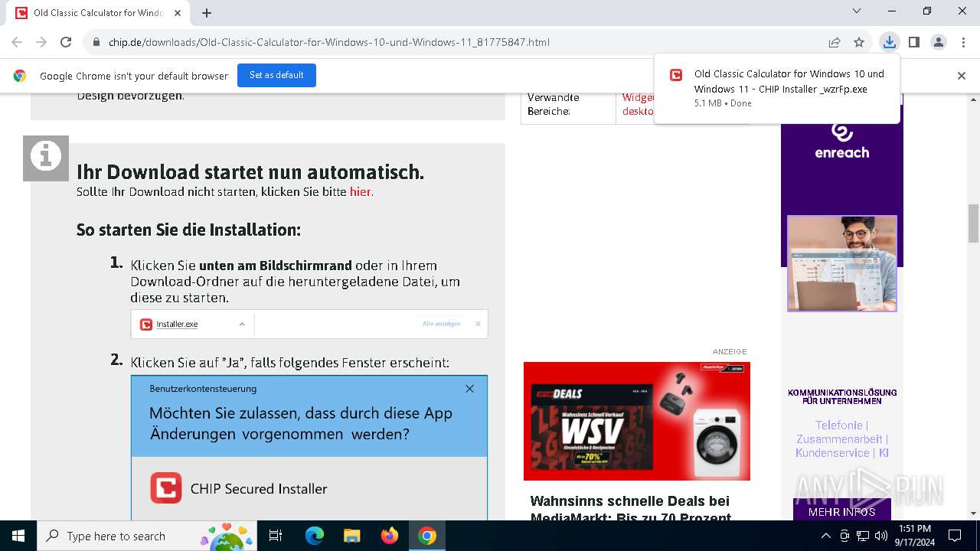The image size is (980, 551).
Task: Open Task View from the taskbar
Action: [276, 536]
